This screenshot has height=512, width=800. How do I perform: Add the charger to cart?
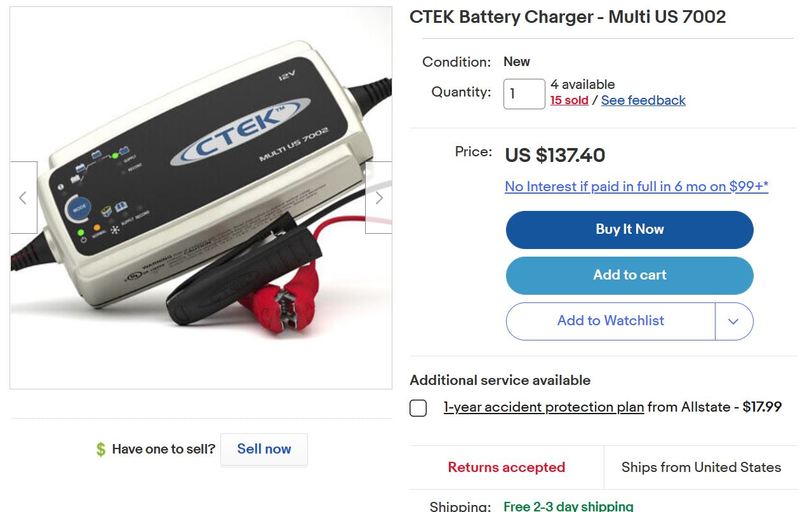click(629, 275)
